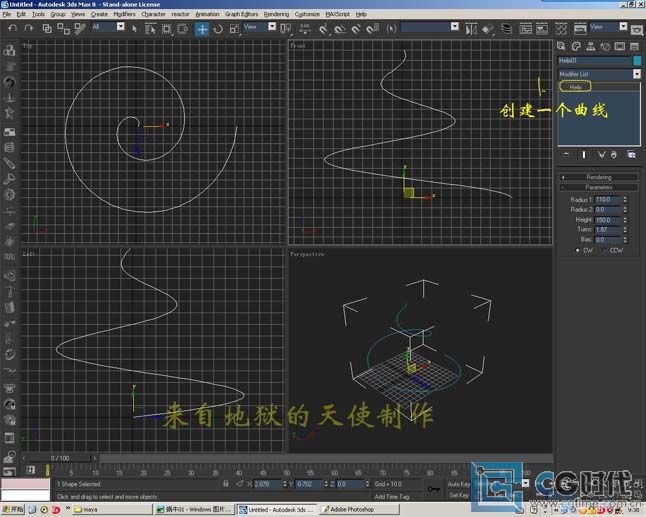Select Helix in the modifier stack
Screen dimensions: 646x517
point(575,87)
